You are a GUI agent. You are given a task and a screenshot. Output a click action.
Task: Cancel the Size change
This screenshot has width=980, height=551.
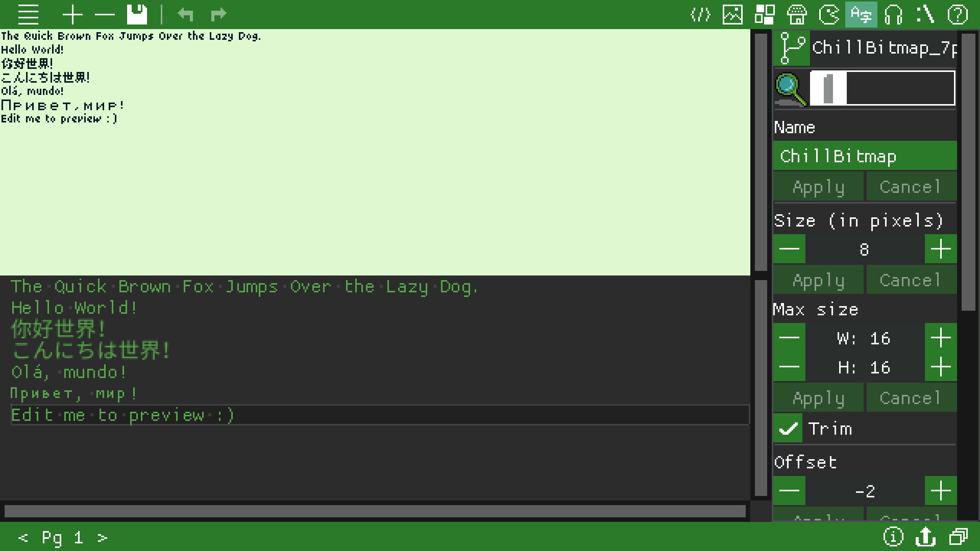pyautogui.click(x=911, y=280)
